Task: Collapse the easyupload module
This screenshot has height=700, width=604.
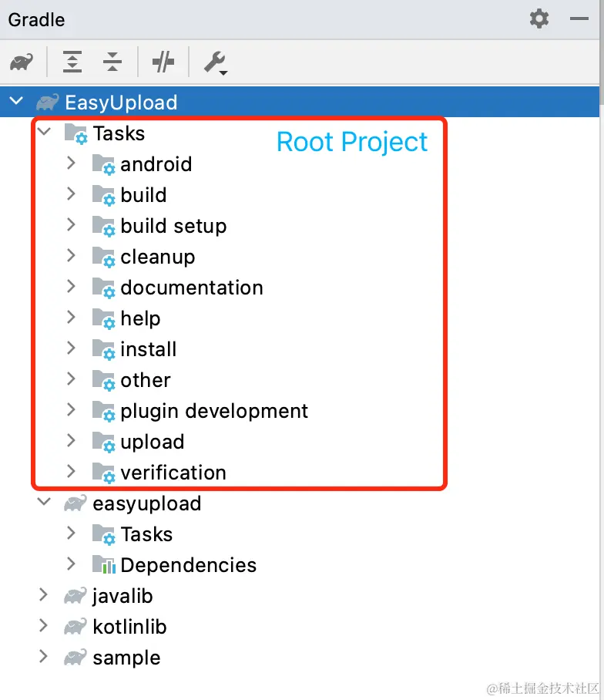Action: pyautogui.click(x=44, y=501)
